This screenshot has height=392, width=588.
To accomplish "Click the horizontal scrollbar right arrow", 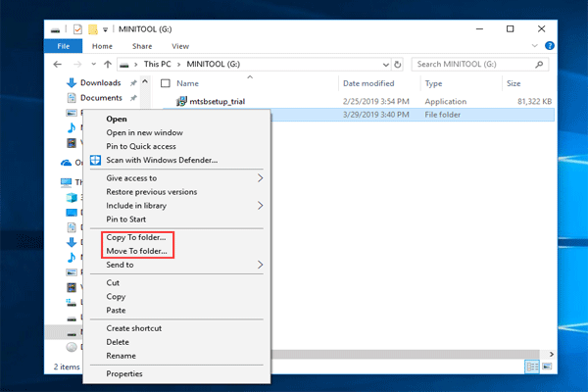I will (551, 355).
